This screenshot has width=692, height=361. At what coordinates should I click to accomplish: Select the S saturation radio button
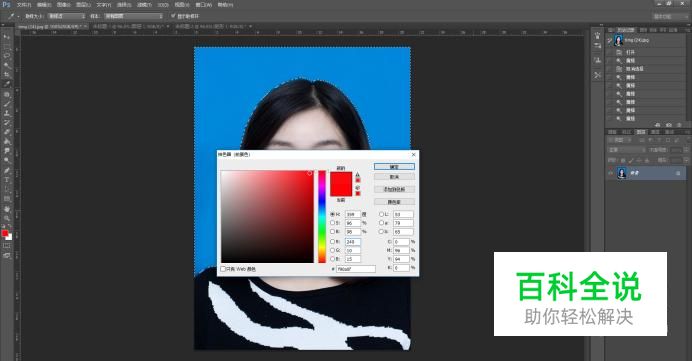pyautogui.click(x=333, y=223)
